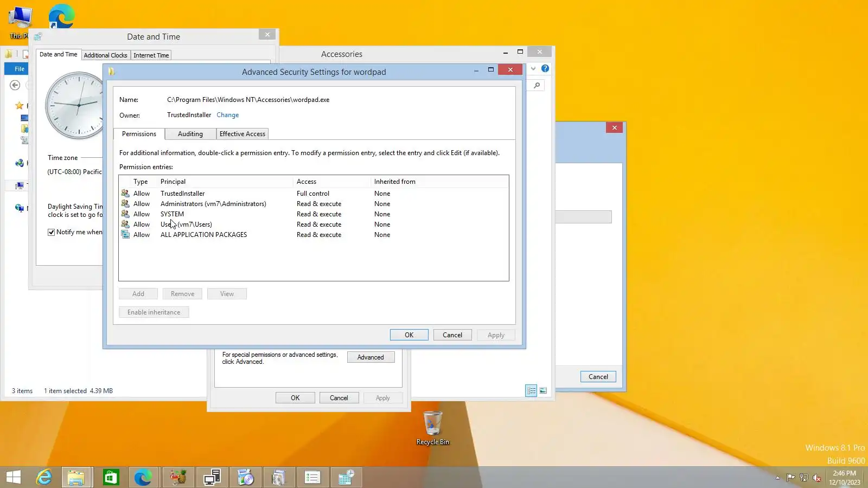868x488 pixels.
Task: Open the Windows Store taskbar icon
Action: tap(111, 477)
